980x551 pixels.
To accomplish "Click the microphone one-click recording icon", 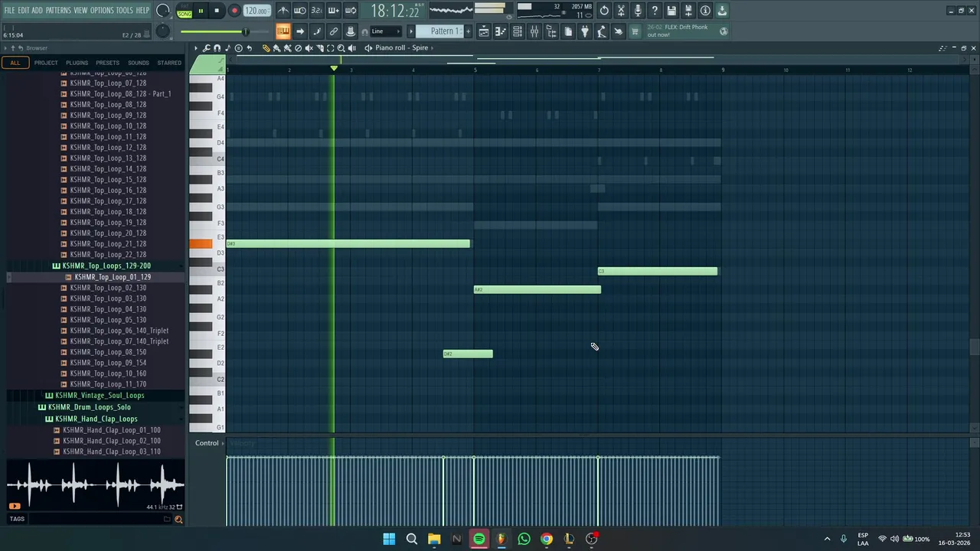I will tap(638, 11).
